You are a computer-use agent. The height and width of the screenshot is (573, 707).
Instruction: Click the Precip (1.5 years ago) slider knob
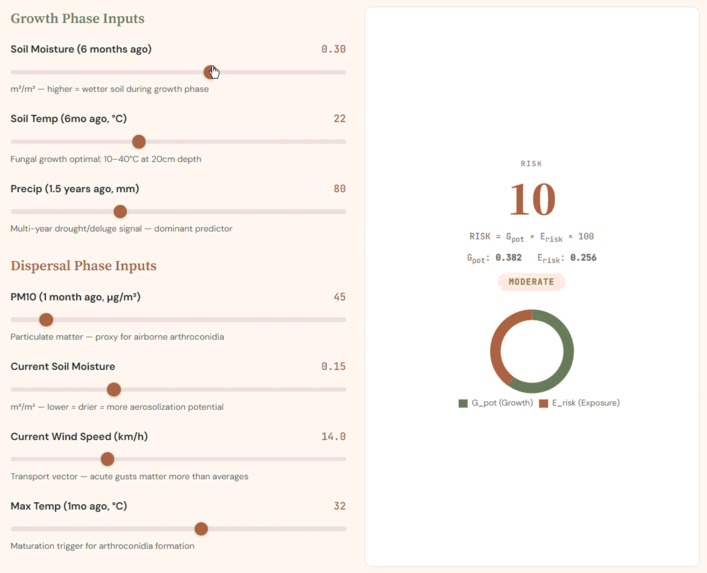pos(120,211)
